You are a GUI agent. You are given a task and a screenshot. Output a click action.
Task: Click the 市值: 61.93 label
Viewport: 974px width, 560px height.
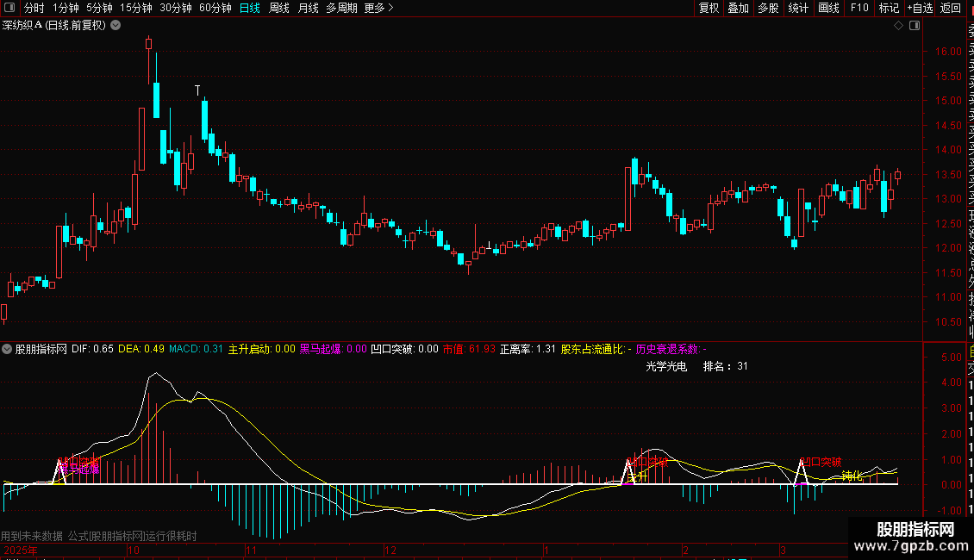[x=469, y=349]
